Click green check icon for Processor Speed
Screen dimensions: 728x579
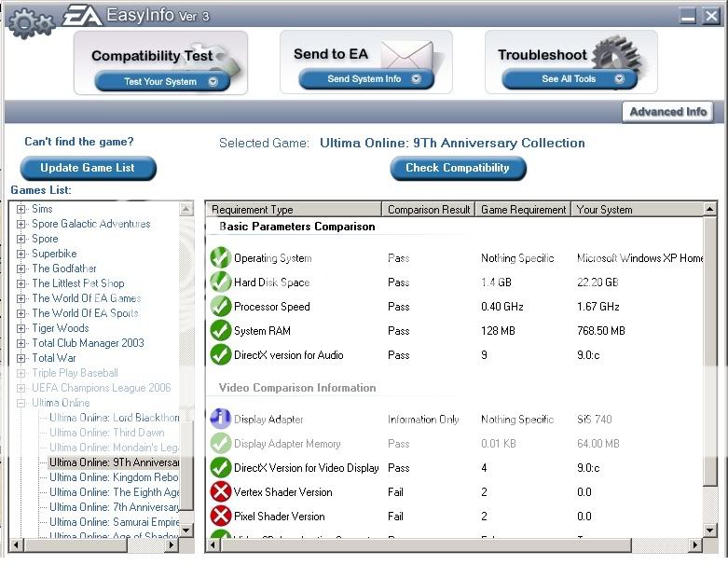coord(221,306)
